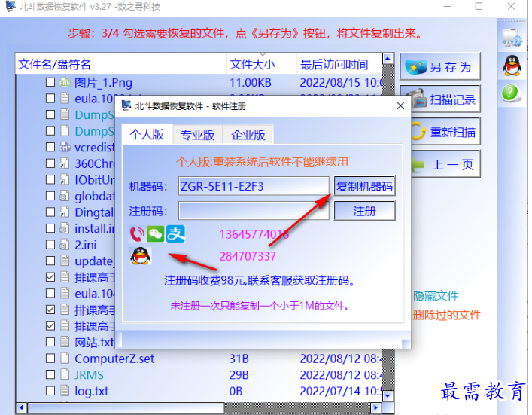Click the 另存为 button
The height and width of the screenshot is (415, 532).
(x=439, y=66)
